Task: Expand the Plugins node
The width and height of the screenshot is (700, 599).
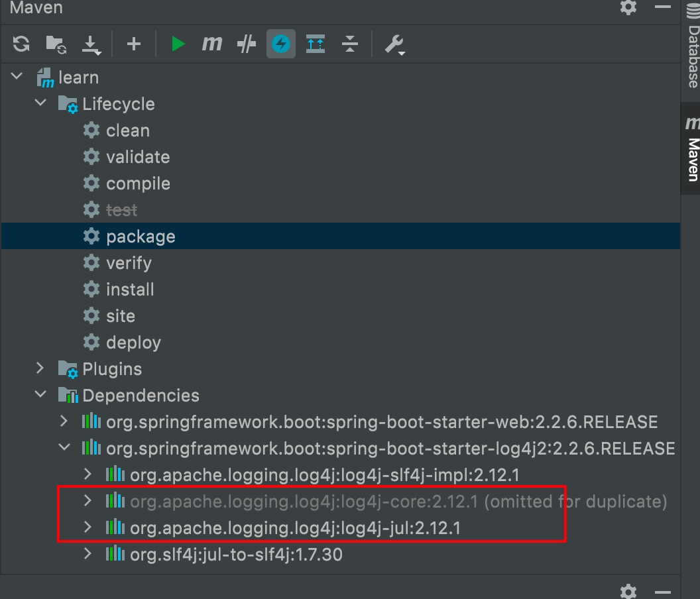Action: click(40, 368)
